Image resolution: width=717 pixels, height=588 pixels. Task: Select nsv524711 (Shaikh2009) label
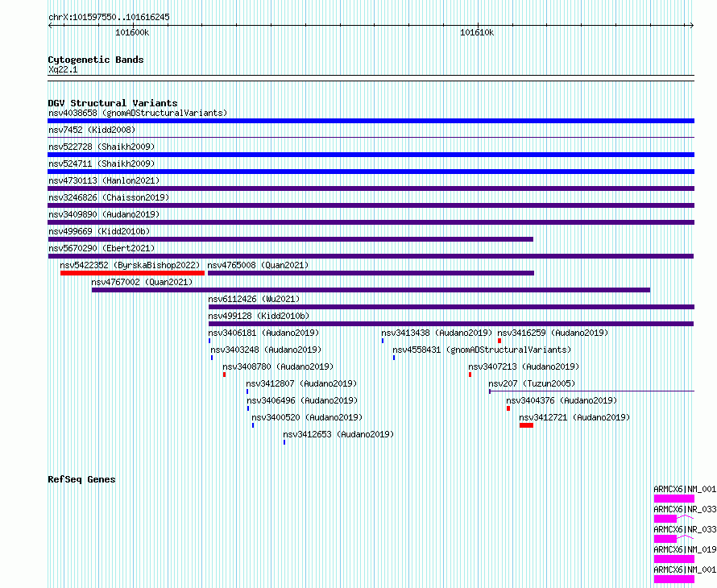[102, 164]
